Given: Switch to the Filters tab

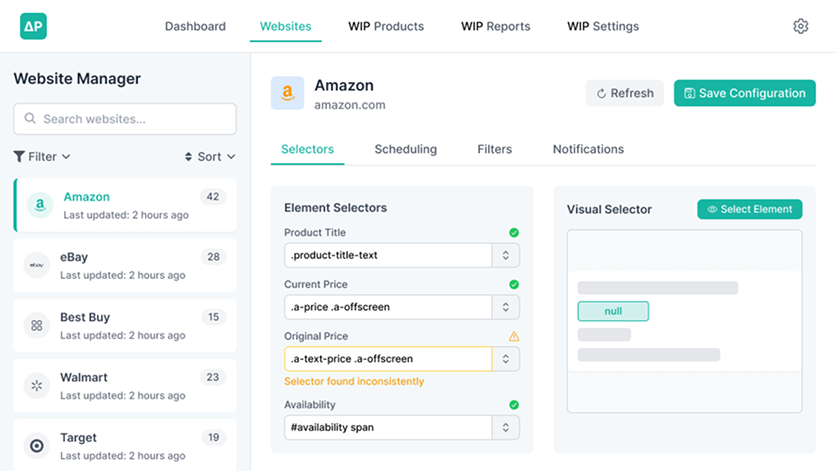Looking at the screenshot, I should 494,149.
